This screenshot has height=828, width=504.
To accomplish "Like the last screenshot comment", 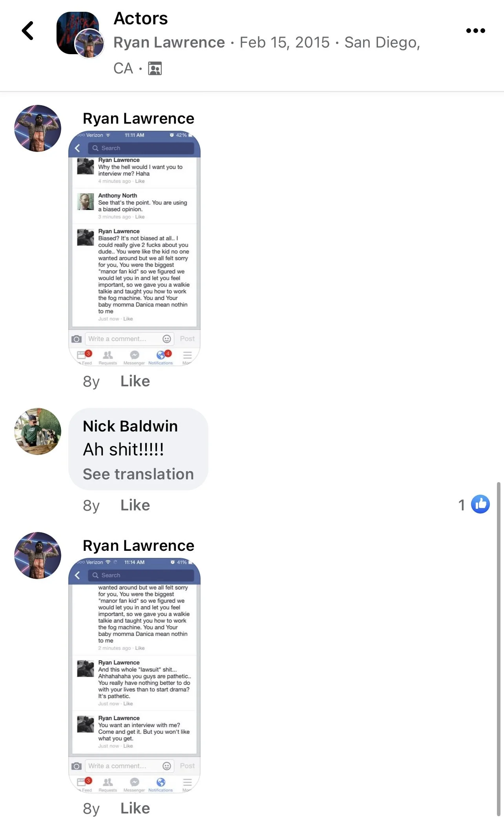I will click(135, 808).
